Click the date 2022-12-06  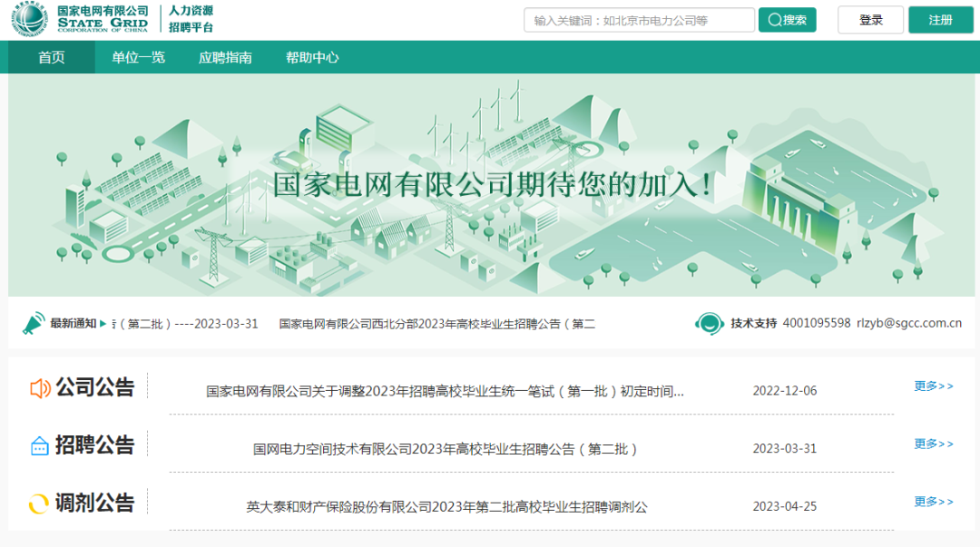pyautogui.click(x=784, y=391)
